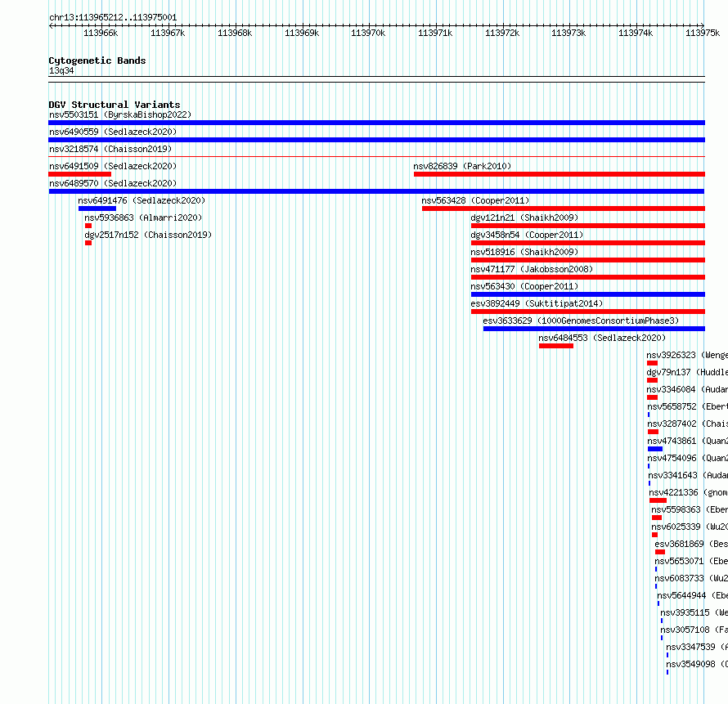Click the esv3892449 (Suktitipat2014) label
Screen dimensions: 728x704
537,303
